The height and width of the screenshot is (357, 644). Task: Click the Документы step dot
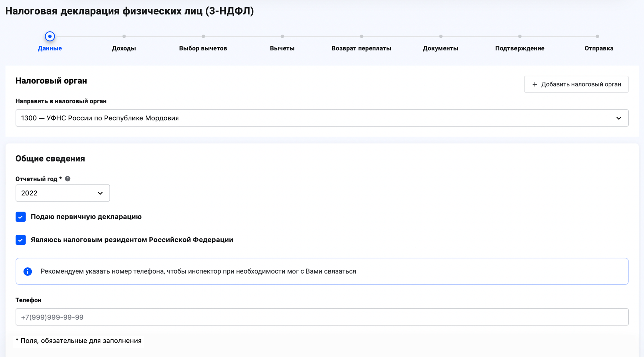(x=441, y=36)
